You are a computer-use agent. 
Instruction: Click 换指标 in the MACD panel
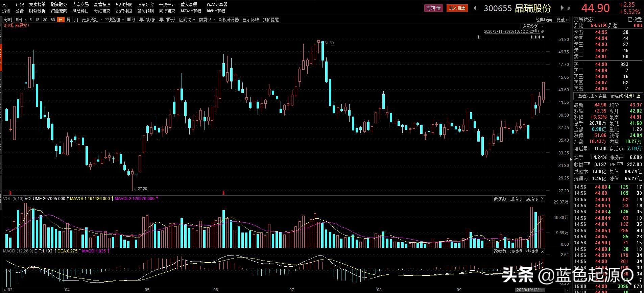coord(532,251)
